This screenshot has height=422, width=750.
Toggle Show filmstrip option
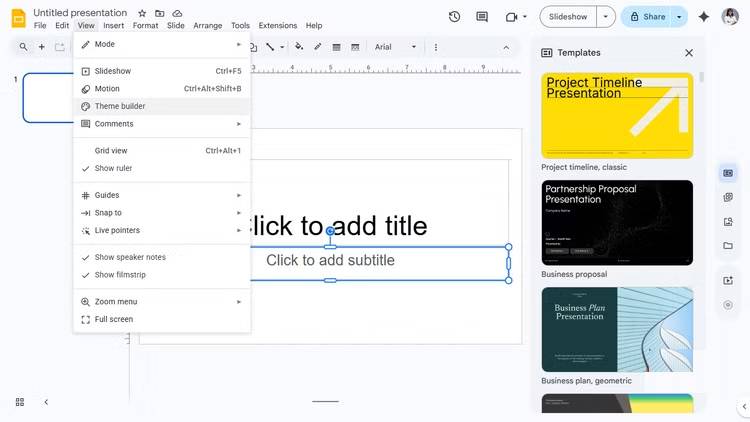[x=120, y=275]
